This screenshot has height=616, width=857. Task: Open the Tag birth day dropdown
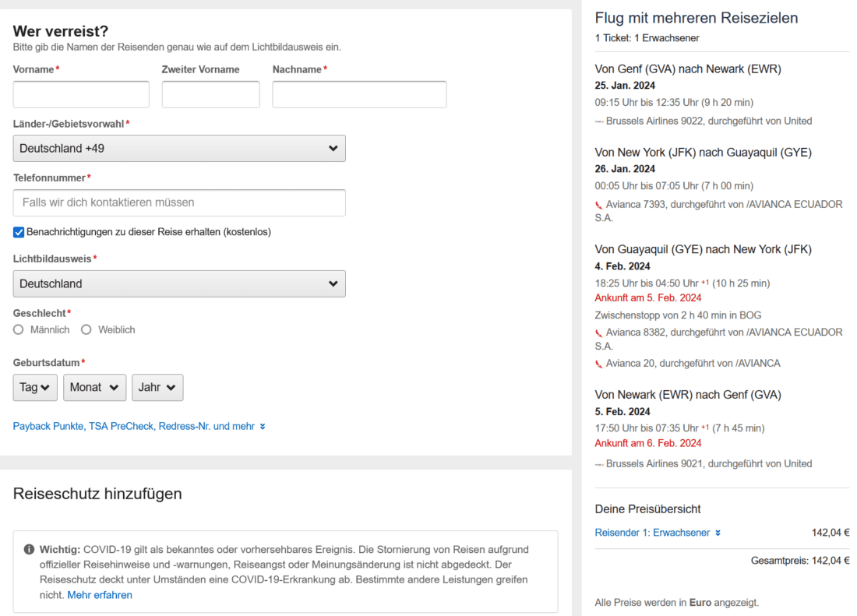(35, 388)
